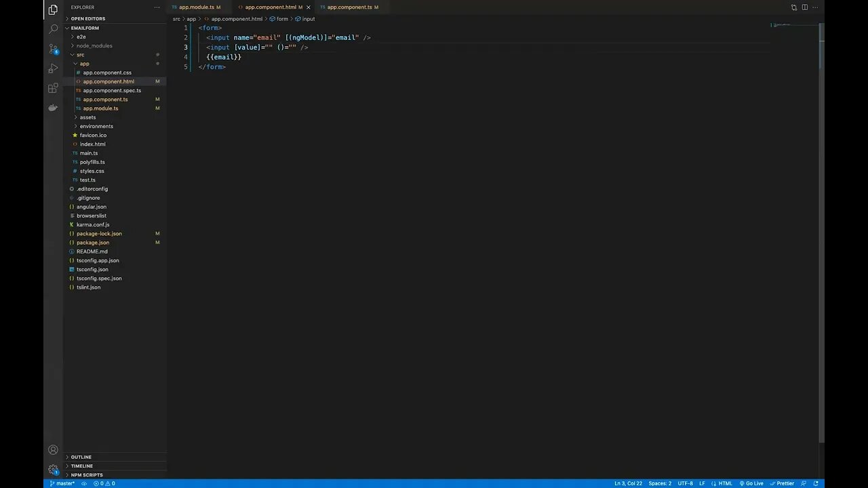
Task: Open package.json file
Action: pyautogui.click(x=115, y=243)
